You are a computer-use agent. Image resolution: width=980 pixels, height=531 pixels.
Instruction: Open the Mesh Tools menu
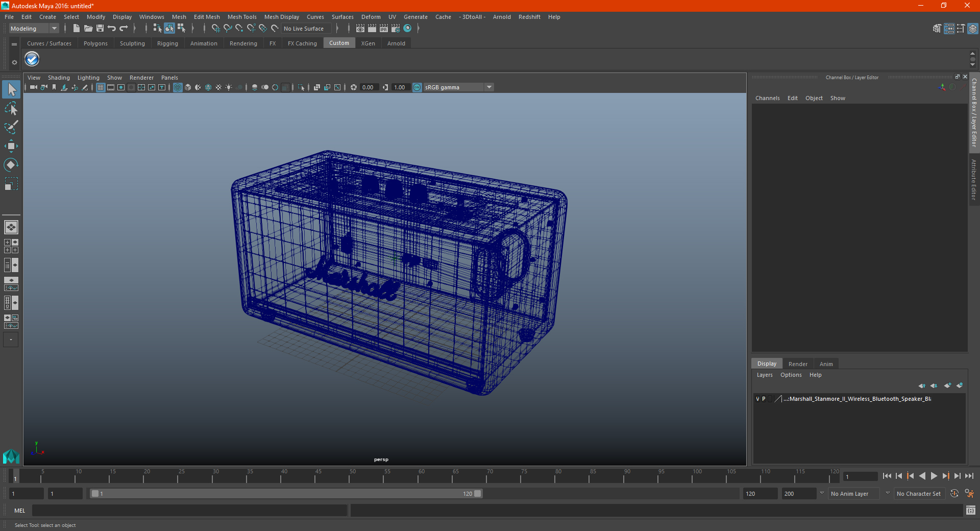(x=242, y=17)
